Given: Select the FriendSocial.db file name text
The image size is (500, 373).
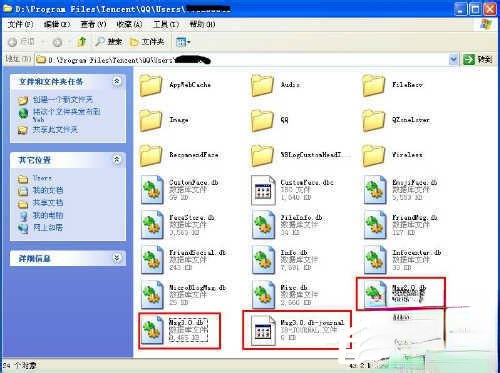Looking at the screenshot, I should click(x=197, y=252).
